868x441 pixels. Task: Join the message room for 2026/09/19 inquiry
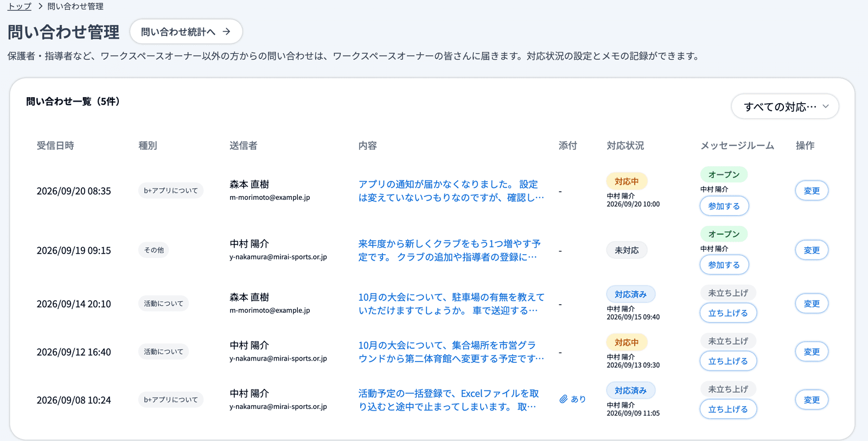[724, 265]
